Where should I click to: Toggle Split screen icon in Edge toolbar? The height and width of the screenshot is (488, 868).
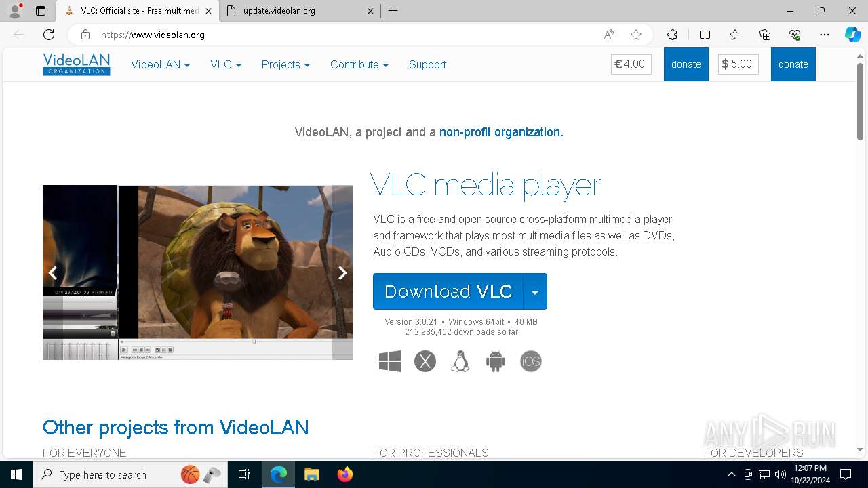click(705, 35)
